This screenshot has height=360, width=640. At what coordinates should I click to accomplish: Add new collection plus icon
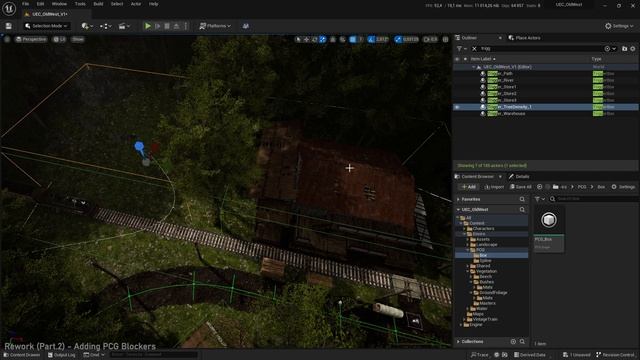[x=513, y=342]
